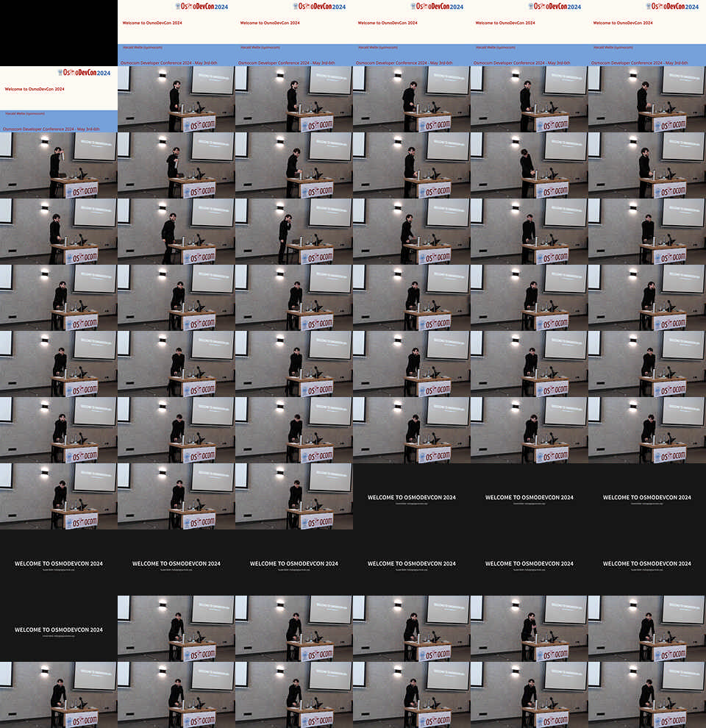This screenshot has width=706, height=728.
Task: Select the solid black blank thumbnail
Action: click(59, 33)
